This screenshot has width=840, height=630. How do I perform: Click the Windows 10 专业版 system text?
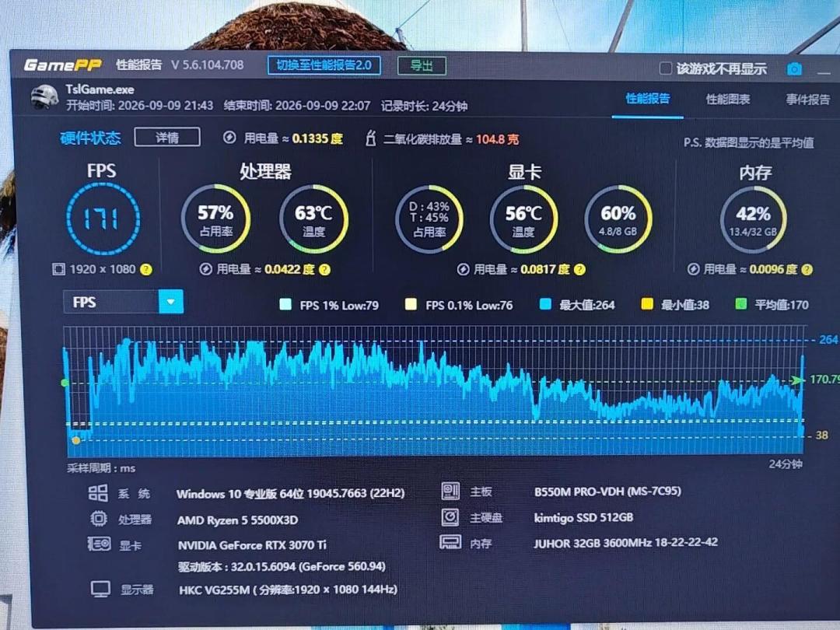(x=290, y=493)
